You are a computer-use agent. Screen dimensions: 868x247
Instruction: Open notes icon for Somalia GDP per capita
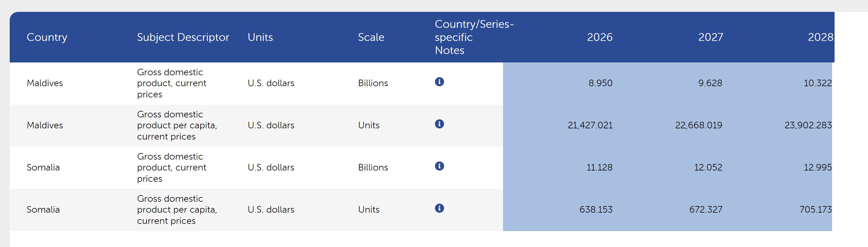(x=439, y=208)
